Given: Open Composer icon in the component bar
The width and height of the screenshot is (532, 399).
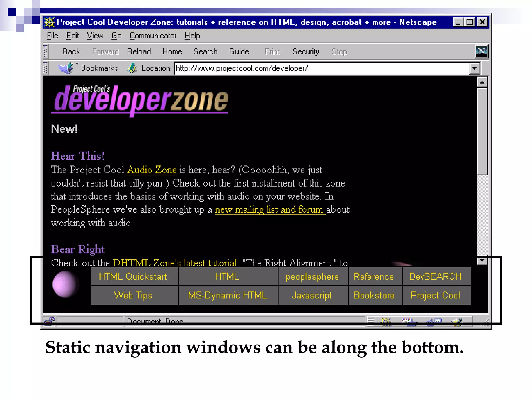Looking at the screenshot, I should [457, 322].
